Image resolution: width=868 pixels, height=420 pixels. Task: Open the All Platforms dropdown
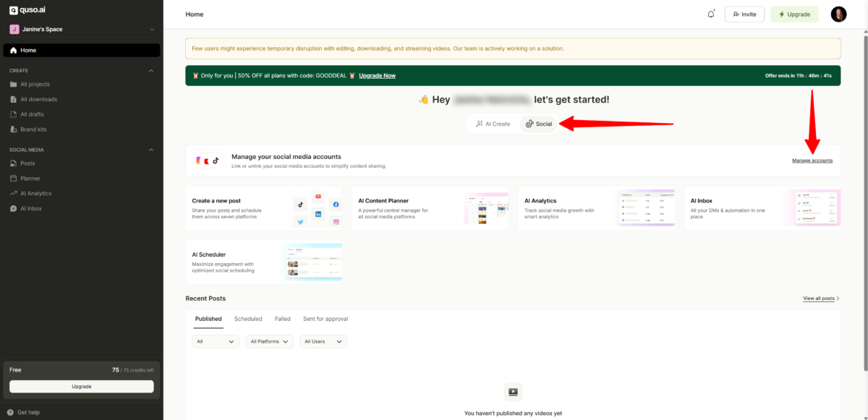coord(270,341)
